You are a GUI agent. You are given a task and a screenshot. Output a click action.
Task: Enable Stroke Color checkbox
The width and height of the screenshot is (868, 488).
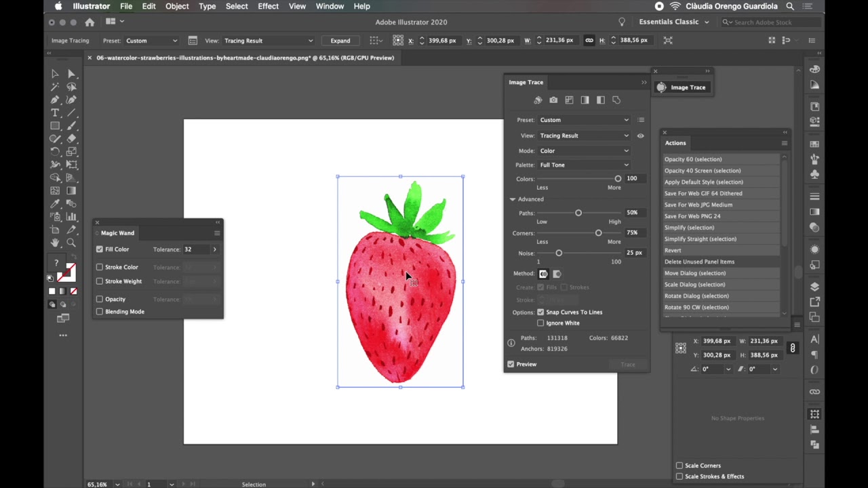tap(100, 267)
